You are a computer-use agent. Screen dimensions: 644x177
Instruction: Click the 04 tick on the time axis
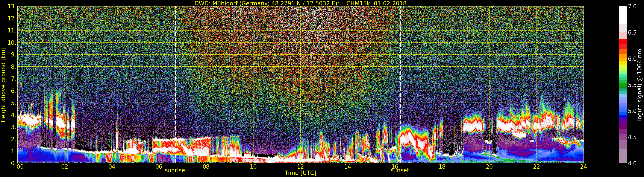112,167
